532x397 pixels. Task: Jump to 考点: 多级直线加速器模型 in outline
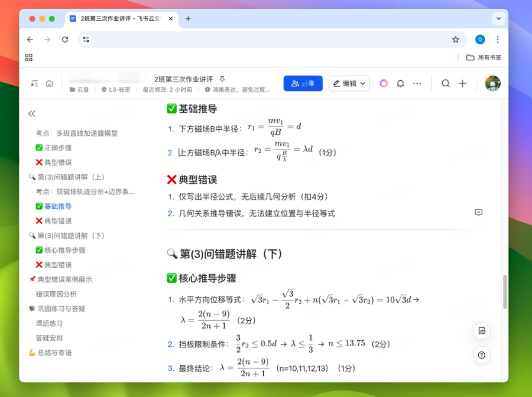[77, 134]
